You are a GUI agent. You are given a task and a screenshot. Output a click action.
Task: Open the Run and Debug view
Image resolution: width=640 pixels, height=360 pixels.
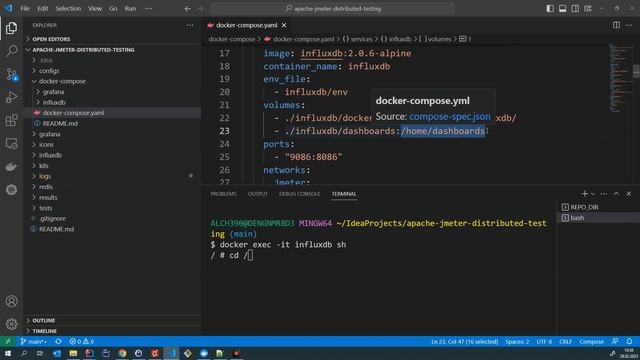[x=11, y=97]
